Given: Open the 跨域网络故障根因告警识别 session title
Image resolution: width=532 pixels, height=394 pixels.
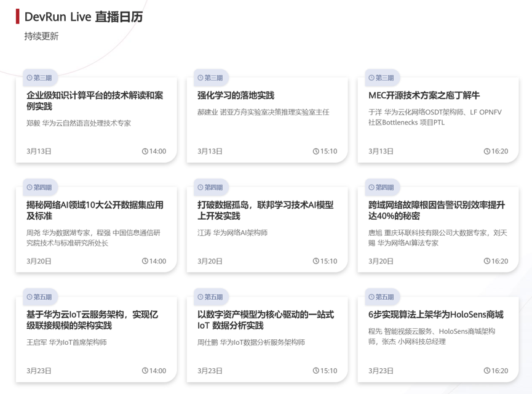Looking at the screenshot, I should pos(437,211).
